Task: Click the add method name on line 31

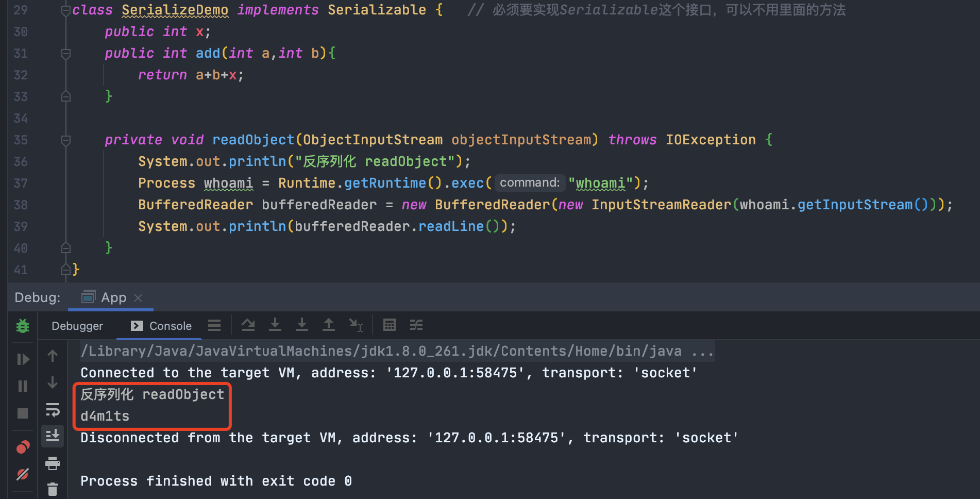Action: (208, 53)
